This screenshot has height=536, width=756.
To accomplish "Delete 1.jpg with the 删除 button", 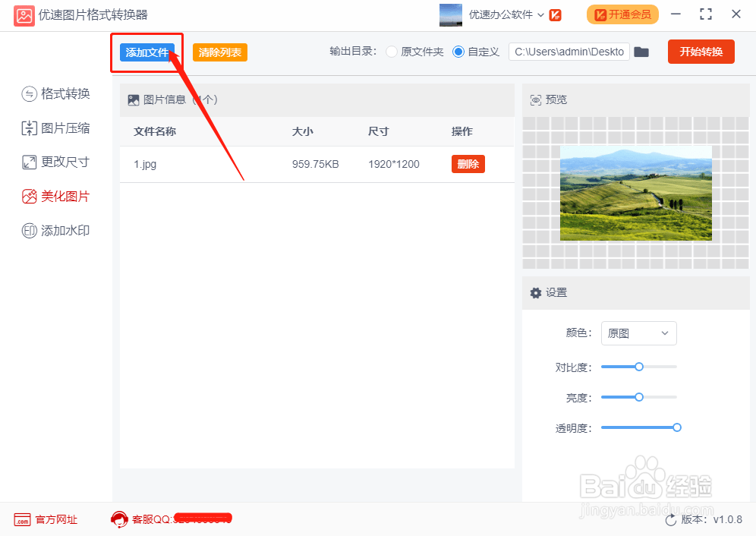I will [x=468, y=164].
